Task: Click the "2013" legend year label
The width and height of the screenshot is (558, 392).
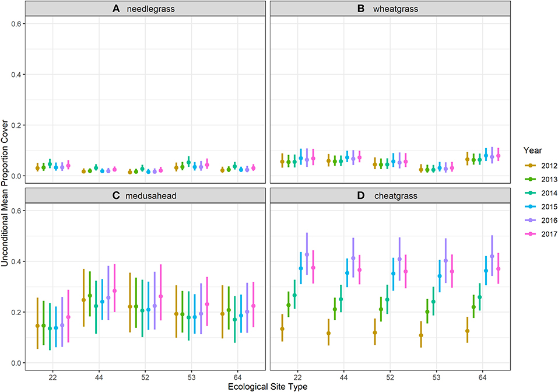Action: (x=549, y=180)
